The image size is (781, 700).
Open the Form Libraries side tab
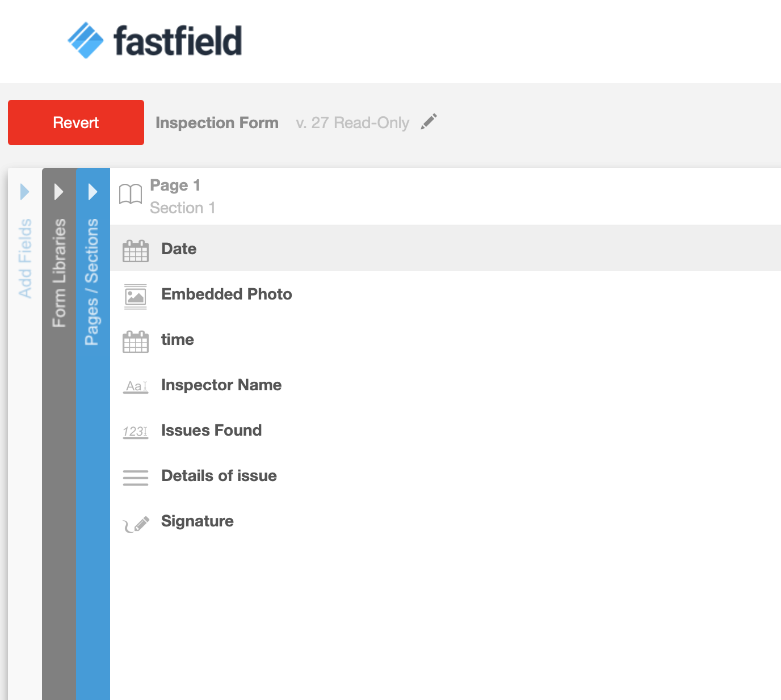[59, 272]
